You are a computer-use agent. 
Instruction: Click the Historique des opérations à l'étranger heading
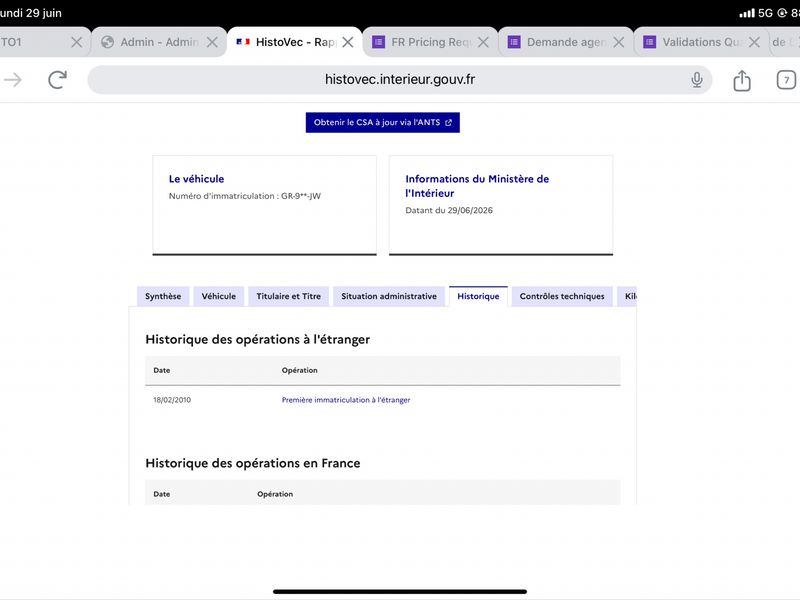point(258,339)
